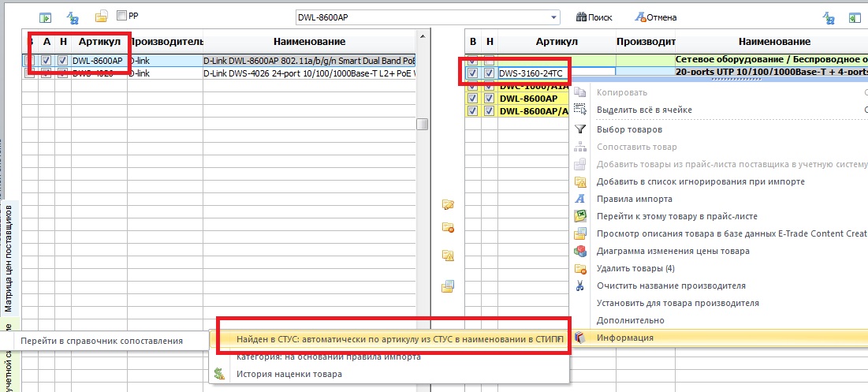Open the Информация submenu
The height and width of the screenshot is (392, 868).
718,338
